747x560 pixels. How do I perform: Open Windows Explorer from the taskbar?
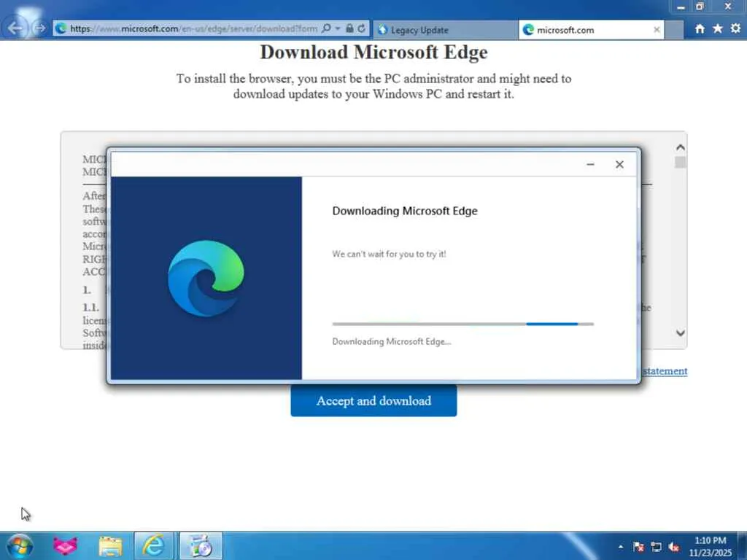click(x=110, y=545)
